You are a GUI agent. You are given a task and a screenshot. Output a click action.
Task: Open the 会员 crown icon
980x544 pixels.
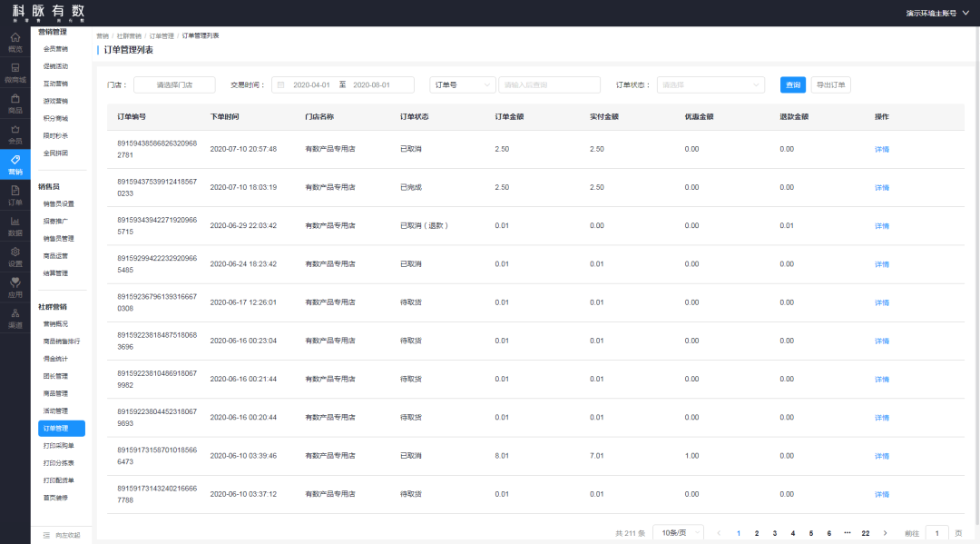click(x=15, y=130)
